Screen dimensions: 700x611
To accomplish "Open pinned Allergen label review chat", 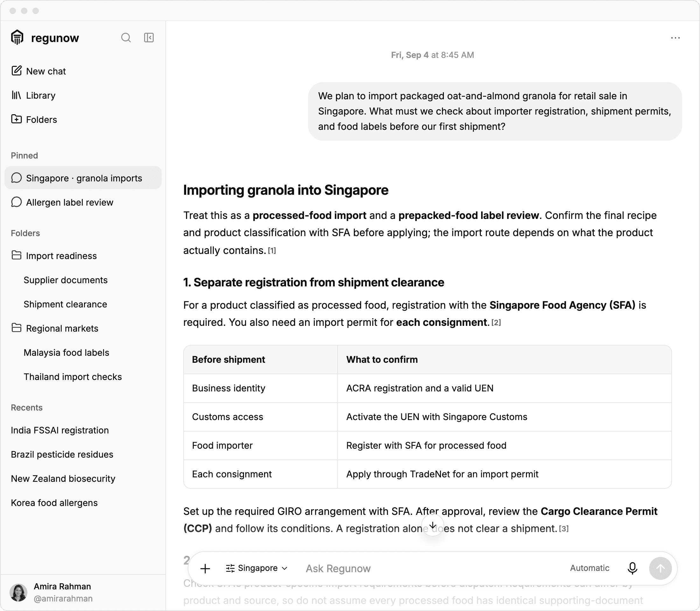I will pos(83,202).
